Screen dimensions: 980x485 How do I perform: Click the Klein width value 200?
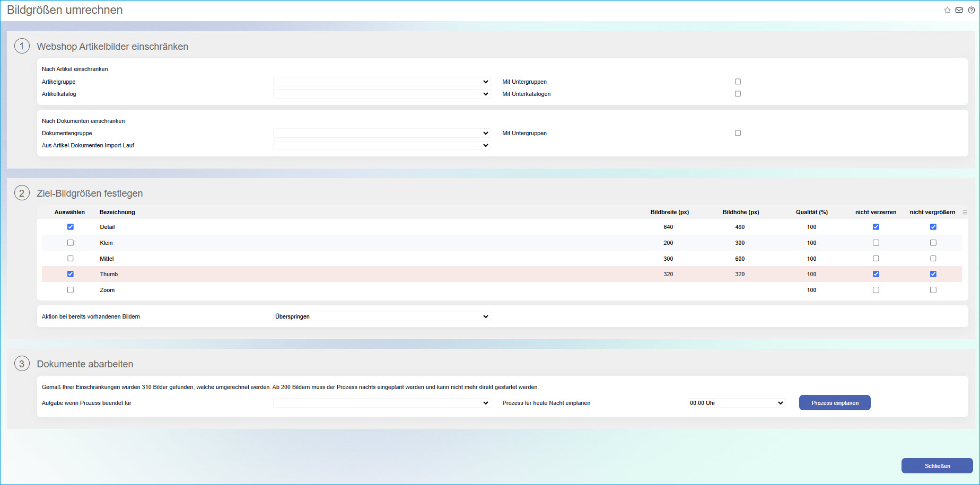pyautogui.click(x=668, y=243)
